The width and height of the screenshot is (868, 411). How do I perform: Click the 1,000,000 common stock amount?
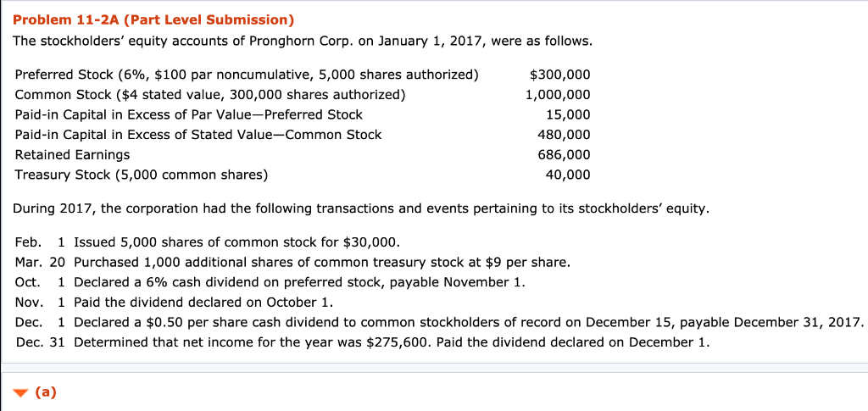click(557, 95)
